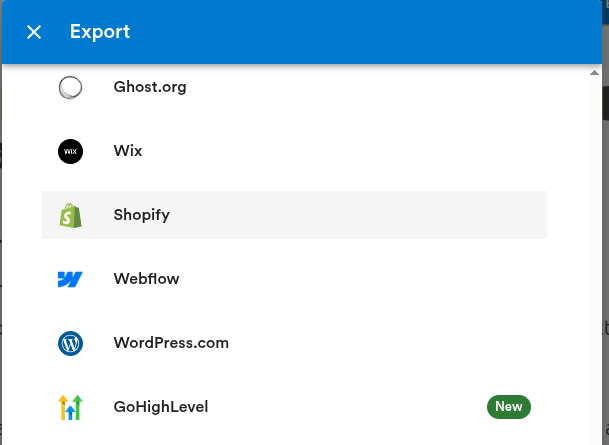Close the Export dialog with the X
The height and width of the screenshot is (445, 609).
click(34, 32)
